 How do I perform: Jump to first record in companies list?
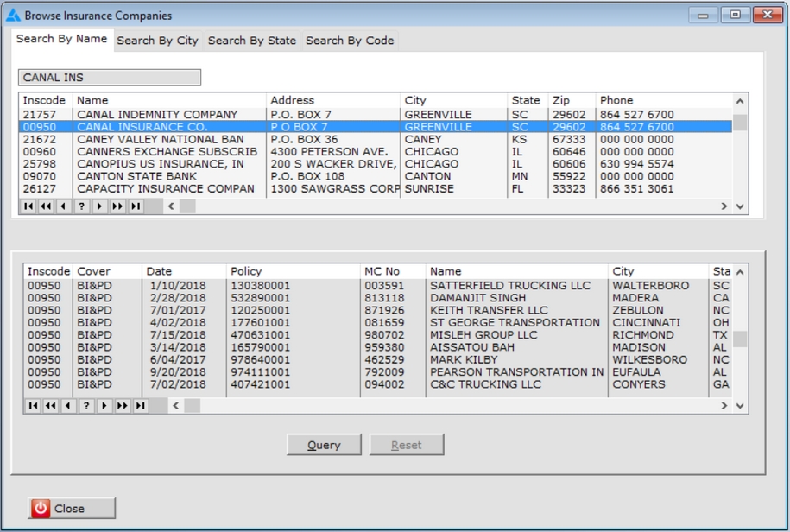(28, 206)
